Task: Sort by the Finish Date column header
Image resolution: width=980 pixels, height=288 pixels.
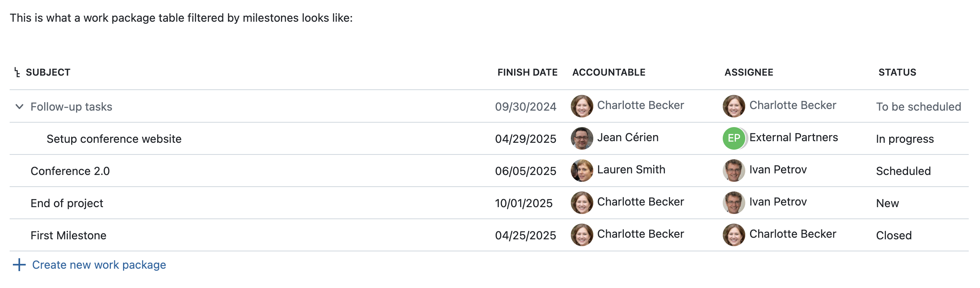Action: [527, 72]
